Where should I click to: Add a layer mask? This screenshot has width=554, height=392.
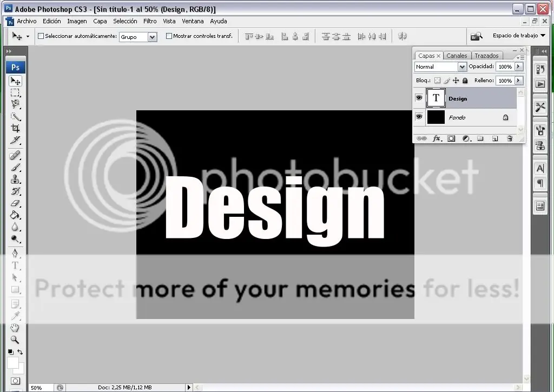451,139
